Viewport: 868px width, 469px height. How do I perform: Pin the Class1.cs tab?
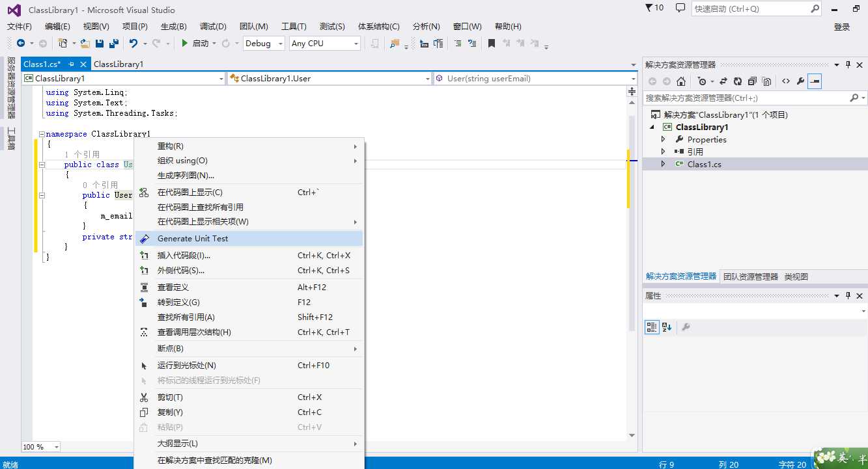pos(72,64)
